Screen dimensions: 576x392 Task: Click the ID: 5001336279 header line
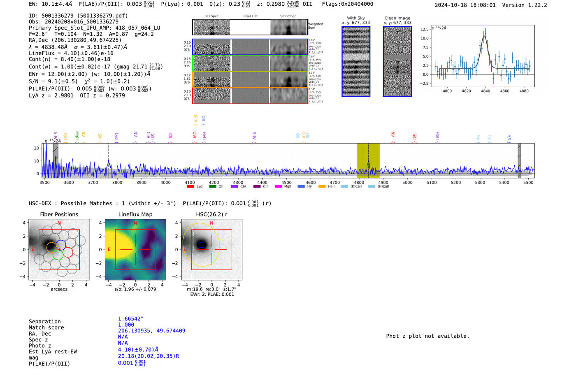coord(78,16)
